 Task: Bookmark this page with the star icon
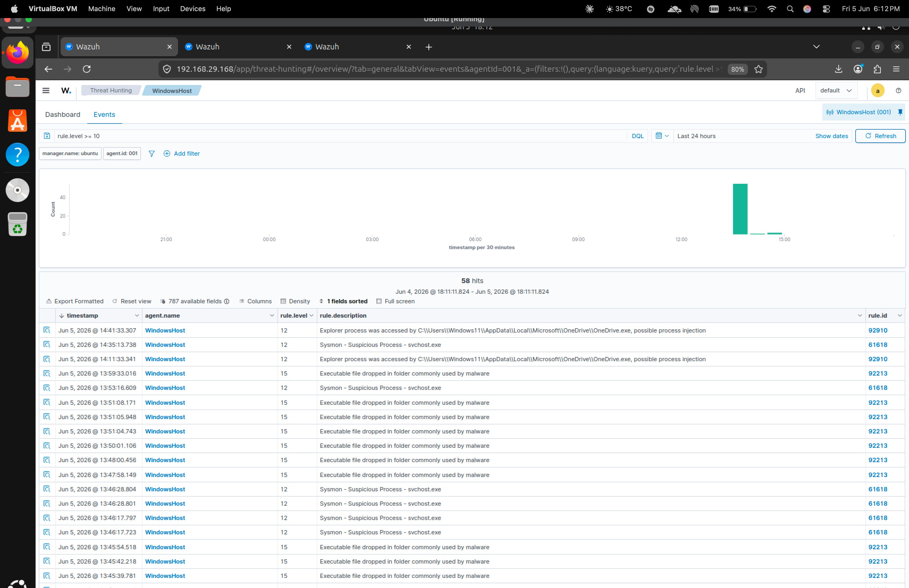tap(759, 69)
